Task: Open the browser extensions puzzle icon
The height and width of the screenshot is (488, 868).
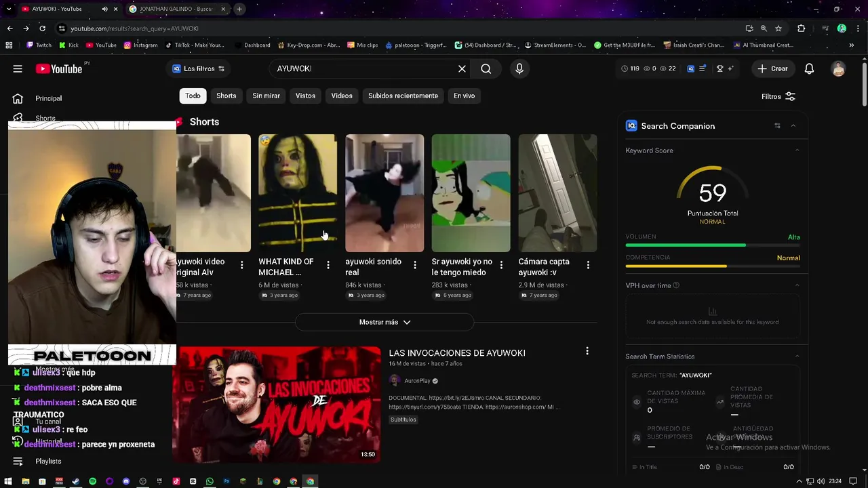Action: 802,28
